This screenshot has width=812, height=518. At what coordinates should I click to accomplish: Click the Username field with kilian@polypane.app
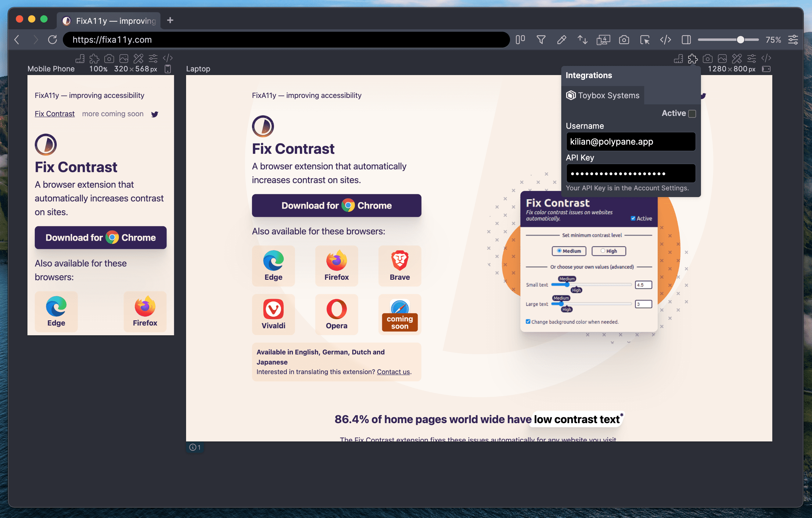[x=631, y=142]
